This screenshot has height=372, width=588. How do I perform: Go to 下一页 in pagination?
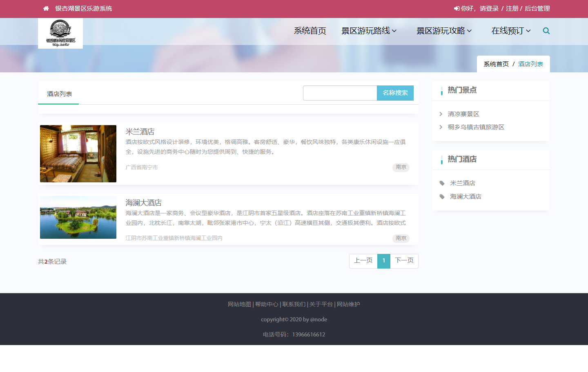pos(404,261)
